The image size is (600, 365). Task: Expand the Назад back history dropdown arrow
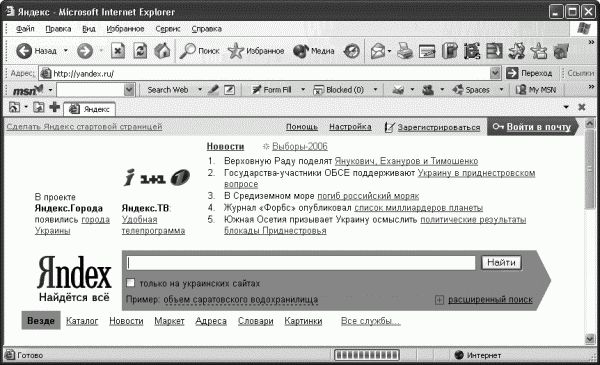[65, 51]
